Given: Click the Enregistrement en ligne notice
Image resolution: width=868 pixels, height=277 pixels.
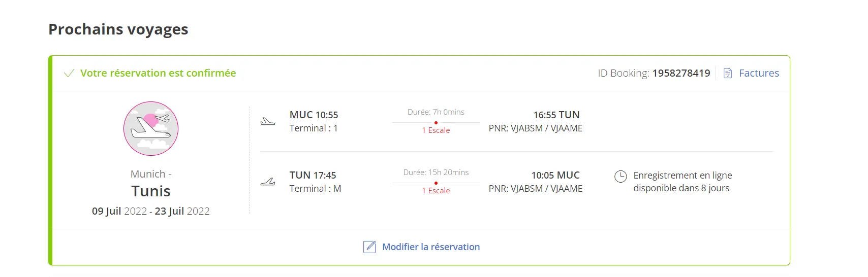Looking at the screenshot, I should [682, 182].
